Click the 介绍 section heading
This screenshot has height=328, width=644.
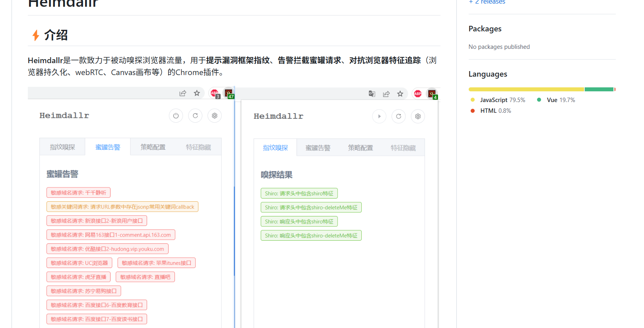coord(56,35)
